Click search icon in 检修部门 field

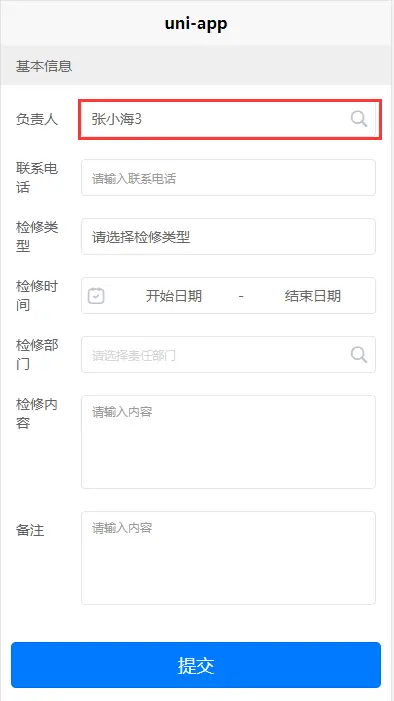point(359,355)
